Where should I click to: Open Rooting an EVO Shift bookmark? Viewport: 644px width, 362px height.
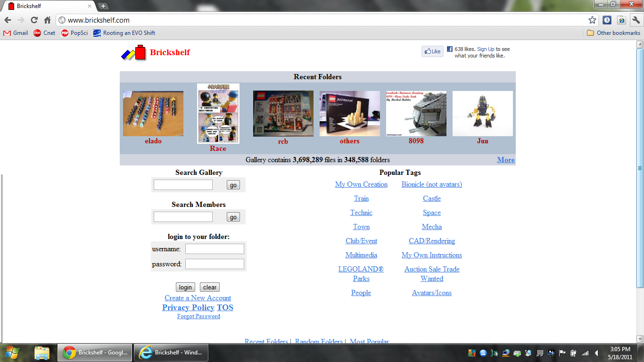click(124, 33)
